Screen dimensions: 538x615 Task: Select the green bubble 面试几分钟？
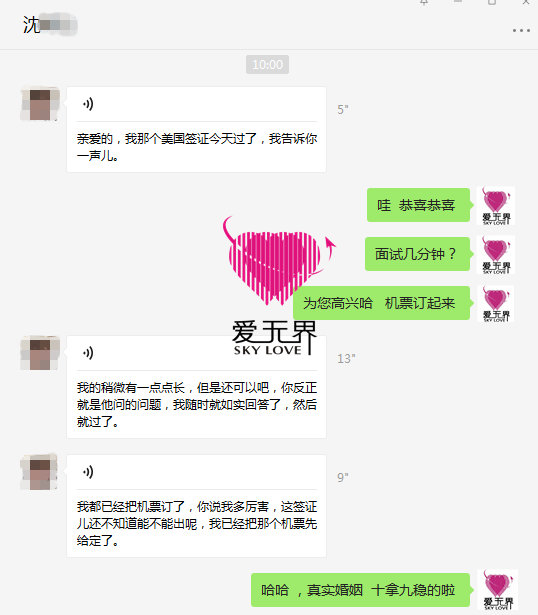(x=417, y=254)
